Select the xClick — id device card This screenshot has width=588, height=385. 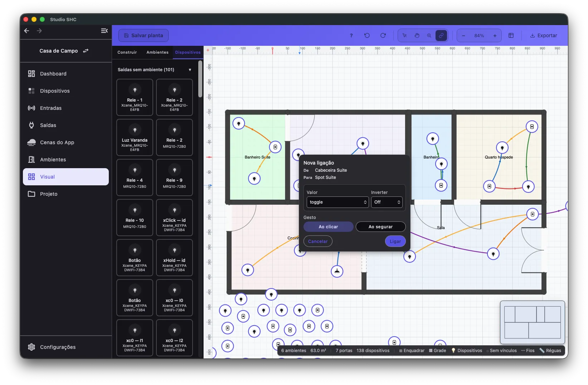(x=174, y=218)
